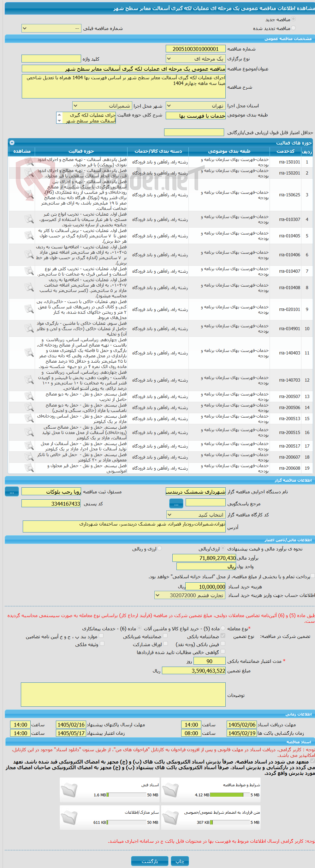Click شرایط و ضوابط مناقصه size progress bar
315x868 pixels.
pyautogui.click(x=229, y=795)
